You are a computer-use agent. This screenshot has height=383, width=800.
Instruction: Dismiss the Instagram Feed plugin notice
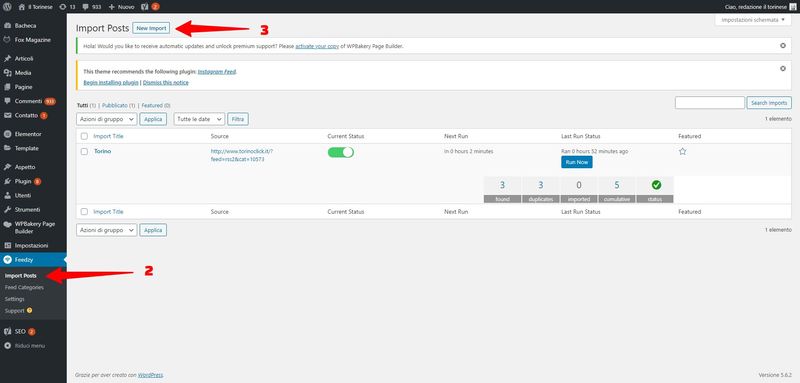[x=783, y=68]
